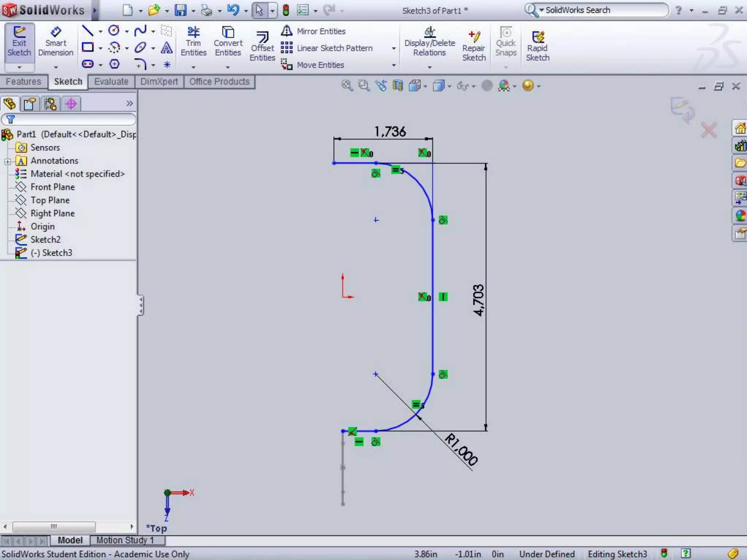Open the Repair Sketch tool

(474, 46)
